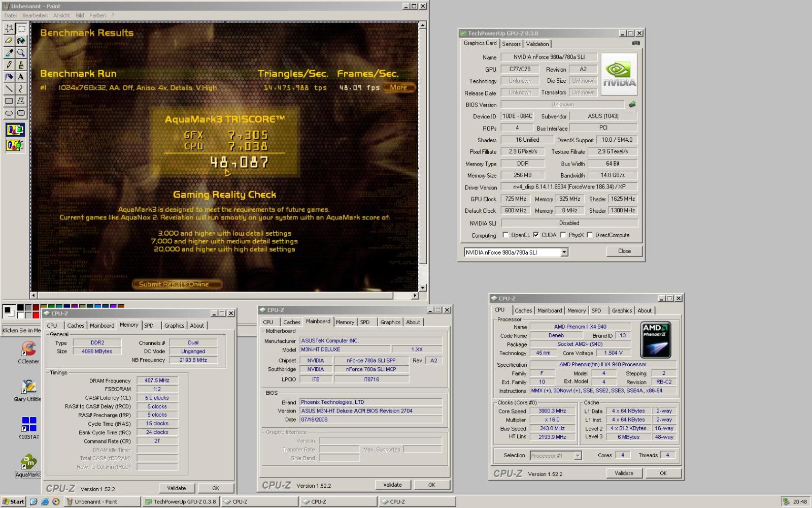Screen dimensions: 812x508
Task: Select the black color swatch in Paint palette
Action: click(20, 308)
